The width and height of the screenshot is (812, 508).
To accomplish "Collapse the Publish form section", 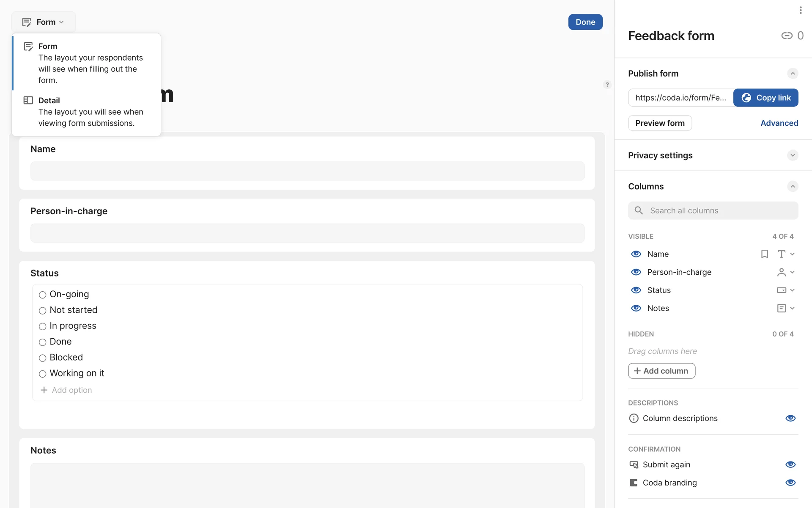I will click(x=793, y=74).
